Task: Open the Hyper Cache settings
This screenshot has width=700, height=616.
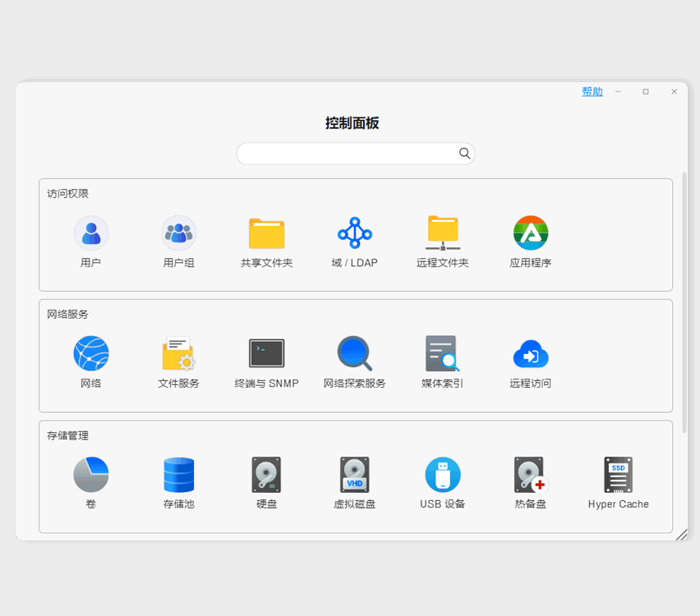Action: pyautogui.click(x=618, y=483)
